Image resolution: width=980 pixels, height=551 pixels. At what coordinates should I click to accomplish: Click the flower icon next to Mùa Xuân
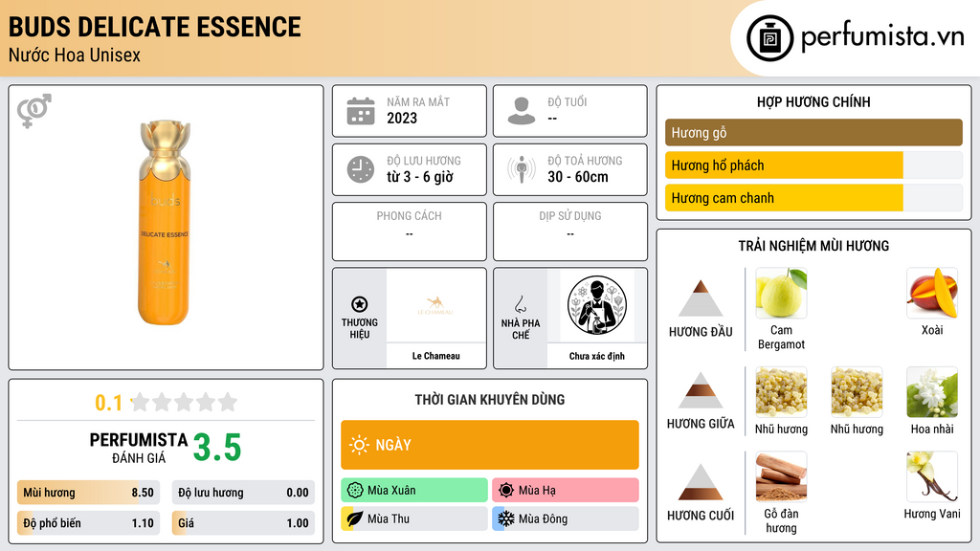tap(355, 491)
